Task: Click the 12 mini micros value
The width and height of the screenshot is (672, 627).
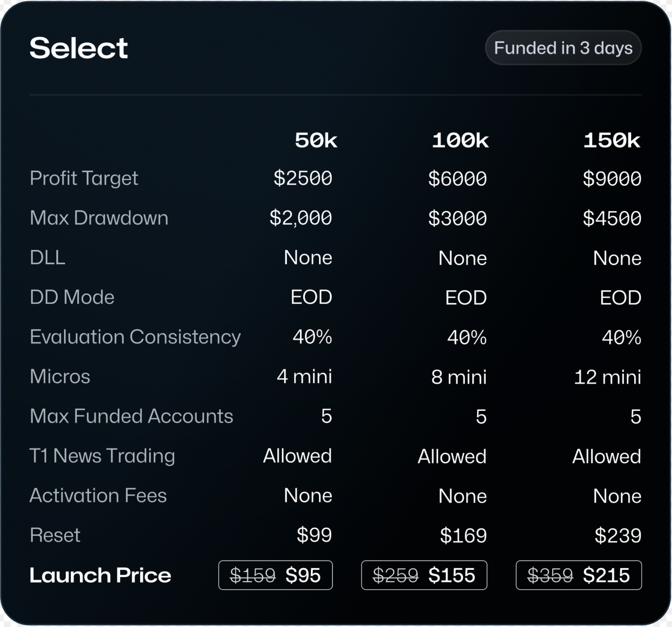Action: click(x=607, y=377)
